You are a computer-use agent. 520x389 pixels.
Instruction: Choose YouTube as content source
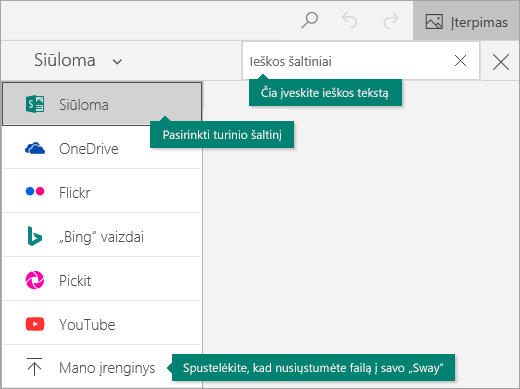coord(102,324)
